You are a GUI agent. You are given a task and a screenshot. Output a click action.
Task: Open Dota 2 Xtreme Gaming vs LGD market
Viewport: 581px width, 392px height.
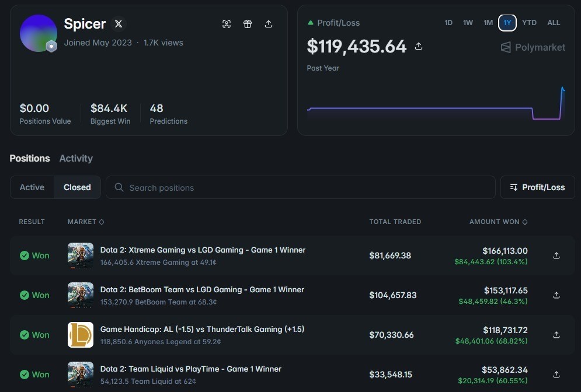click(203, 250)
